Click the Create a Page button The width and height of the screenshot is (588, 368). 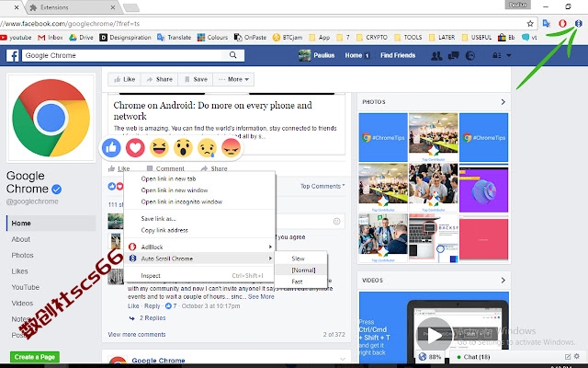coord(35,357)
